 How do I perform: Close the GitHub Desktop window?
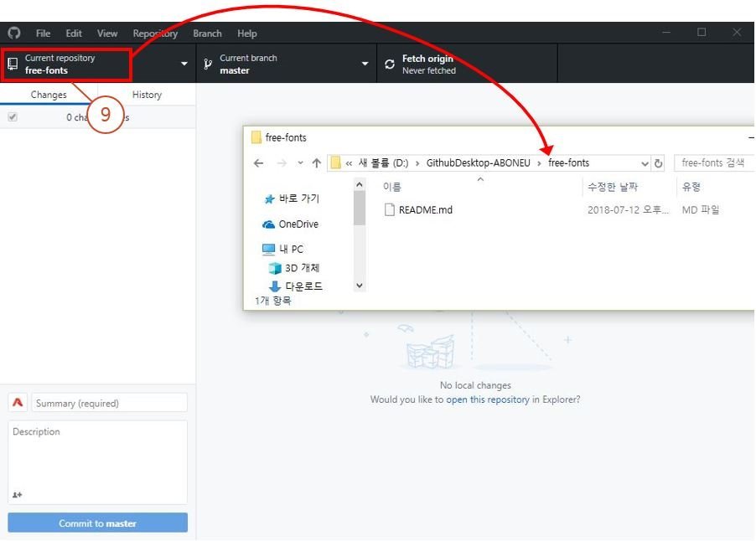click(x=737, y=33)
